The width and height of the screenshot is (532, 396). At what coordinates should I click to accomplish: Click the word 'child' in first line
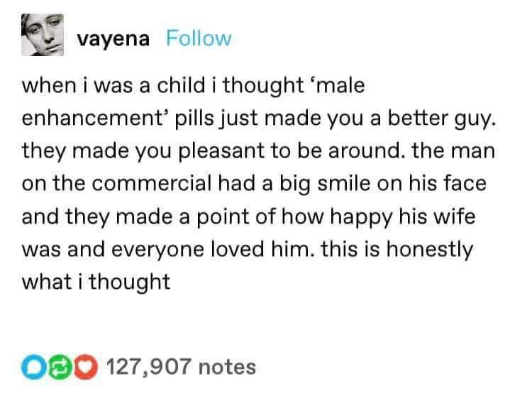pos(189,87)
